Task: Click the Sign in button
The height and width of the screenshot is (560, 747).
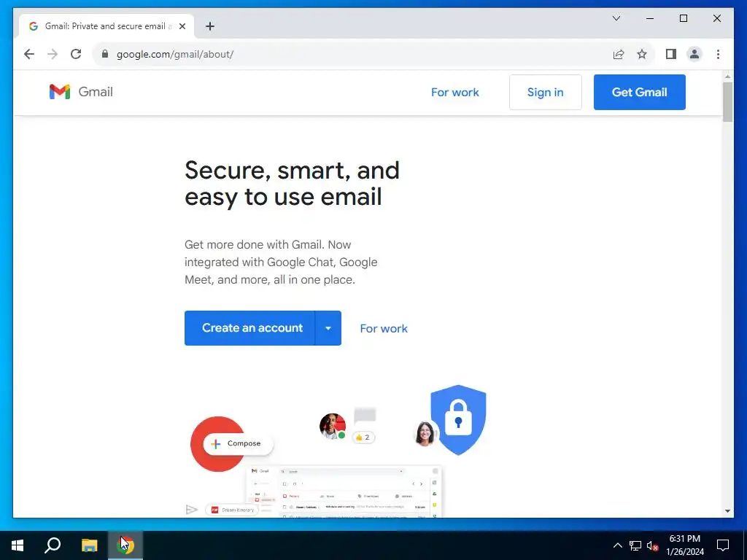Action: coord(546,92)
